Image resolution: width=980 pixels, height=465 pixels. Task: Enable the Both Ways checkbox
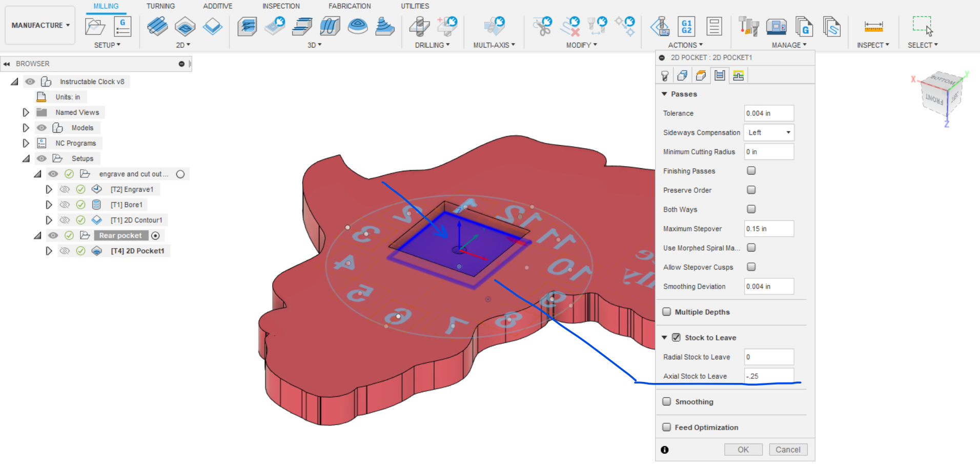pyautogui.click(x=751, y=209)
